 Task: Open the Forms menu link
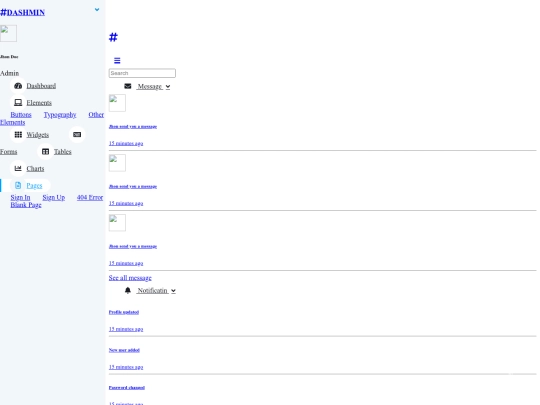click(9, 152)
